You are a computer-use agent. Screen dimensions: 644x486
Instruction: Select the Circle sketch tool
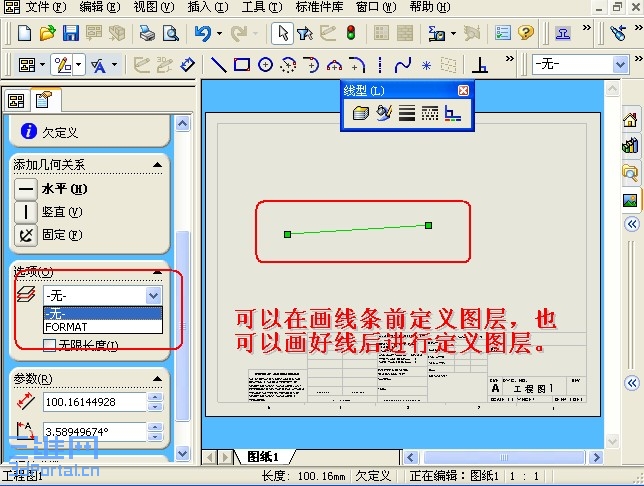point(265,65)
